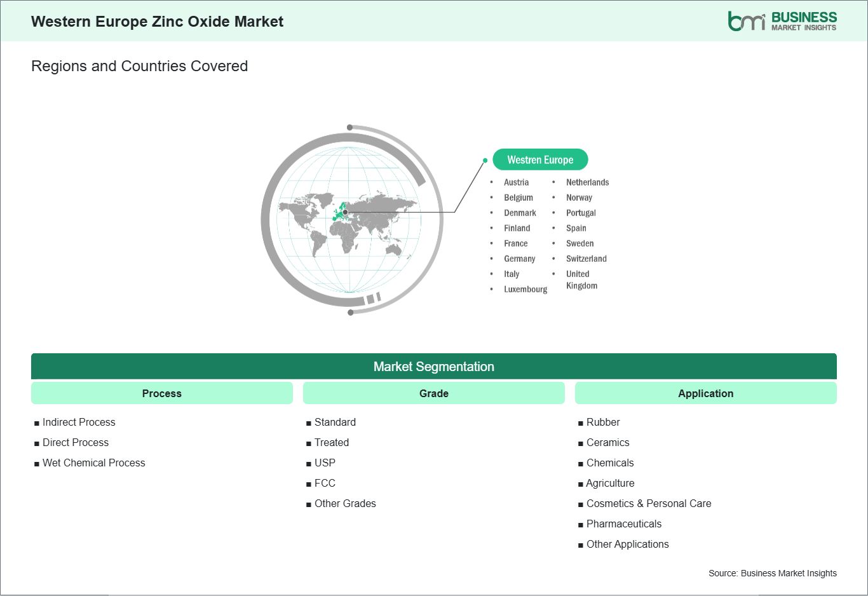
Task: Click 'Indirect Process' under Process
Action: (x=79, y=422)
